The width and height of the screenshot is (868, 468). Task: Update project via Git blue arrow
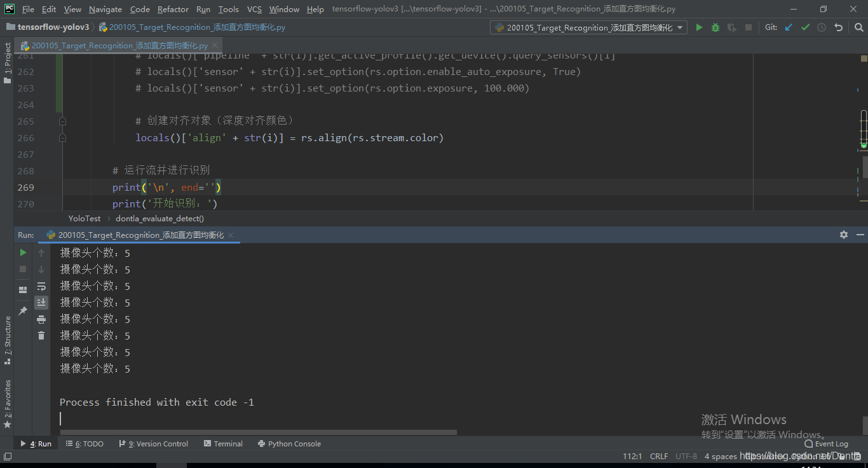[789, 27]
